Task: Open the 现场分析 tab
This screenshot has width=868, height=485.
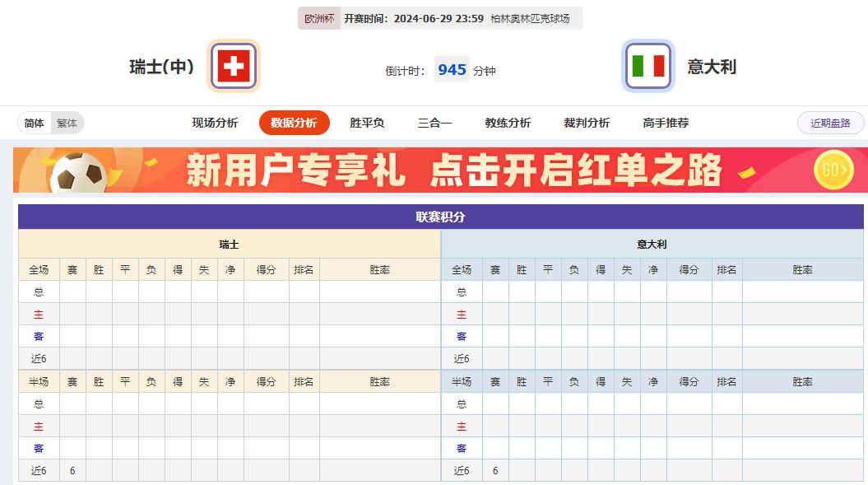Action: click(215, 122)
